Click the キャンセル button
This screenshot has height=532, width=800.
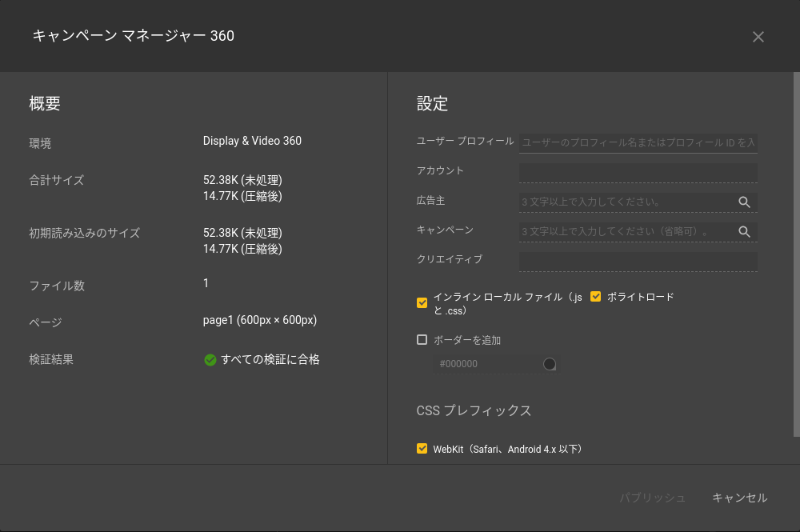740,498
